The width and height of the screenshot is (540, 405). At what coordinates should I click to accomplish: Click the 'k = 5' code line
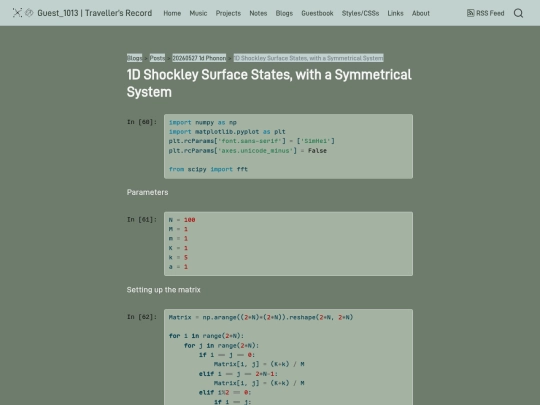(x=178, y=257)
